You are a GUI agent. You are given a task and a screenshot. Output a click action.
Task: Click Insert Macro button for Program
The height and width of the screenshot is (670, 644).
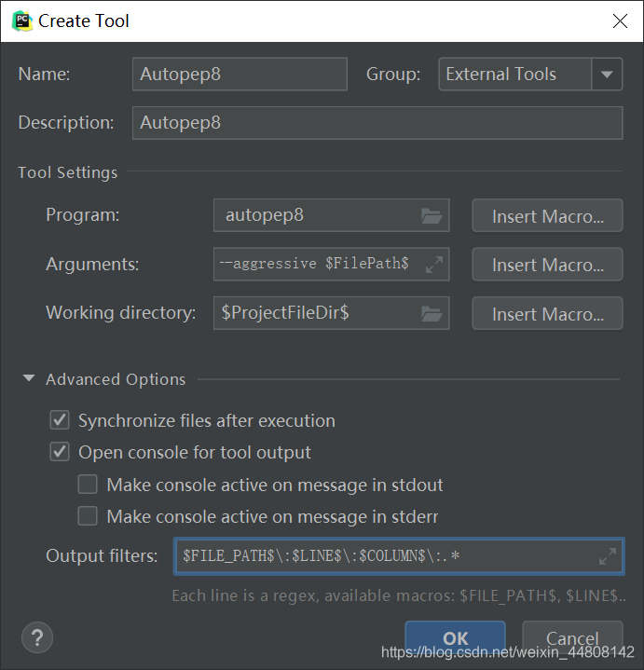547,216
